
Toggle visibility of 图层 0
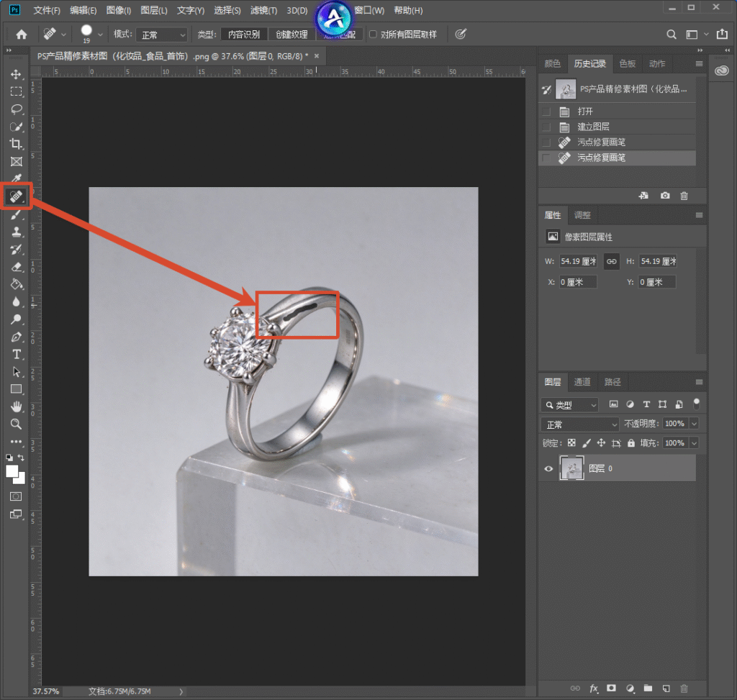[x=548, y=468]
